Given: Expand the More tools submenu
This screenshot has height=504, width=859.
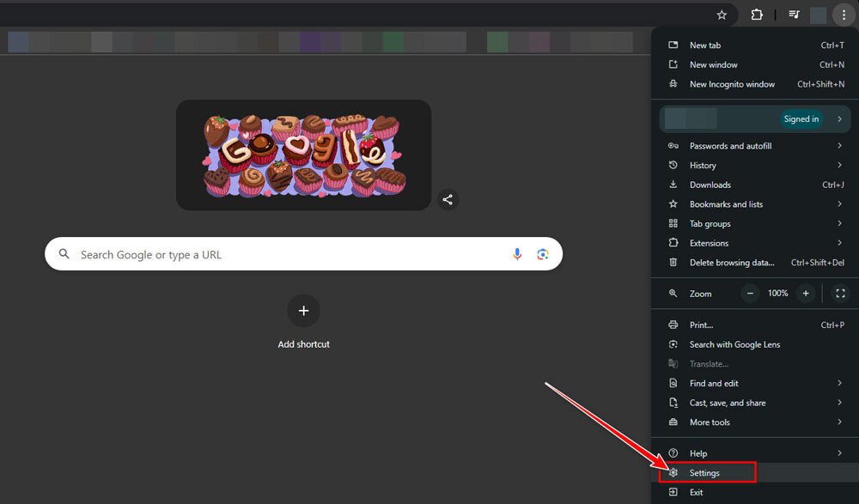Looking at the screenshot, I should pyautogui.click(x=755, y=422).
